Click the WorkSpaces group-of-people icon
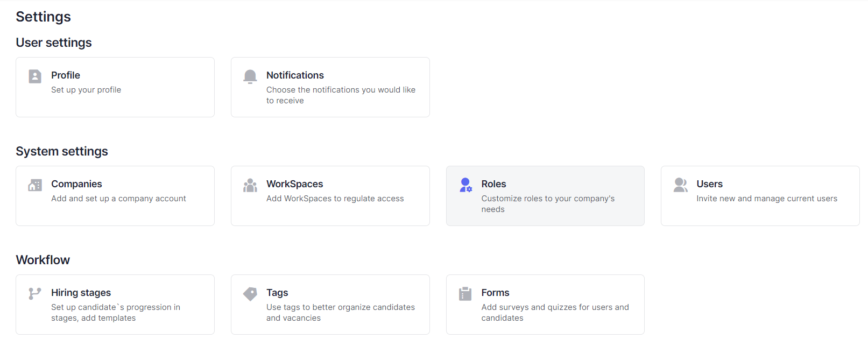Screen dimensions: 868x360 click(250, 185)
